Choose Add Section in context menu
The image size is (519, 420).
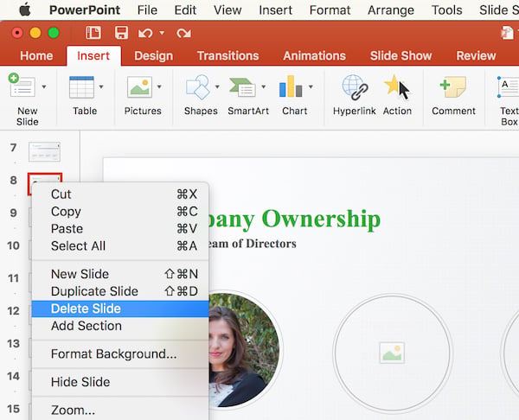[x=120, y=326]
